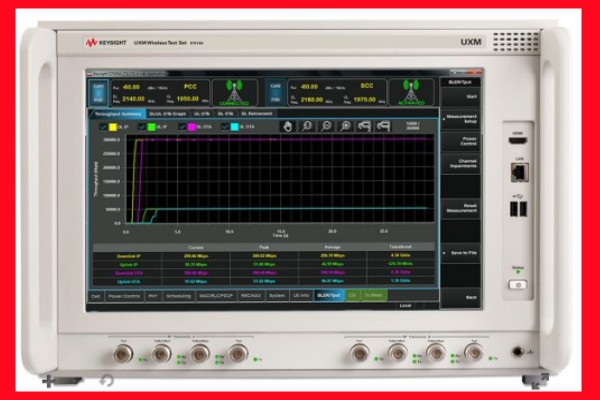Select the pan hand tool
The height and width of the screenshot is (400, 600).
tap(289, 126)
